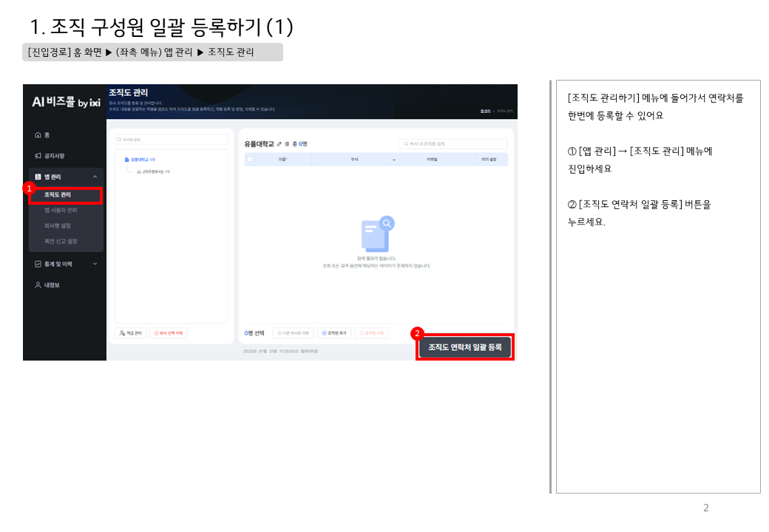Click the AI 비즈콜 by ixi logo
The width and height of the screenshot is (769, 532).
[x=65, y=102]
